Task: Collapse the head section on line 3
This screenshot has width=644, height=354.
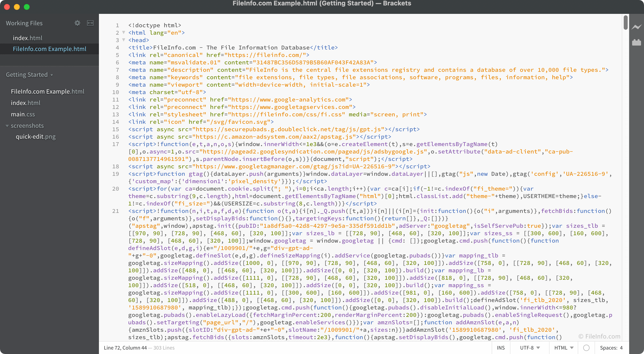Action: [x=124, y=40]
